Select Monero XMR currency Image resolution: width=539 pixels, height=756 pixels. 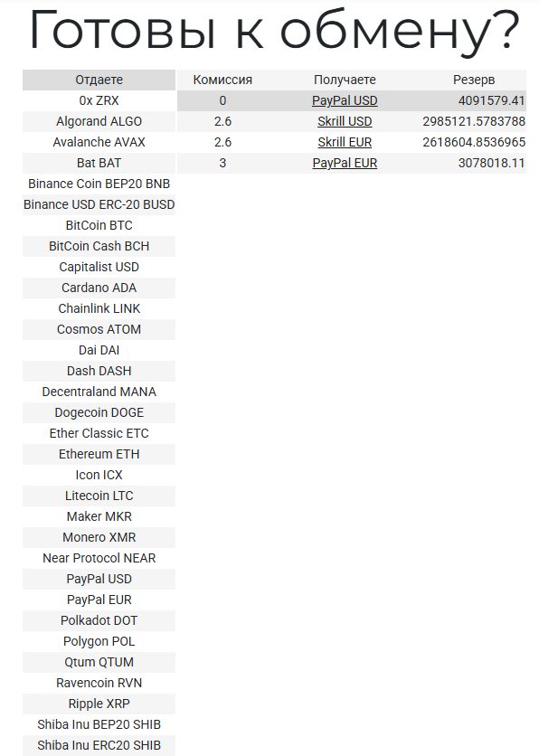click(x=99, y=537)
